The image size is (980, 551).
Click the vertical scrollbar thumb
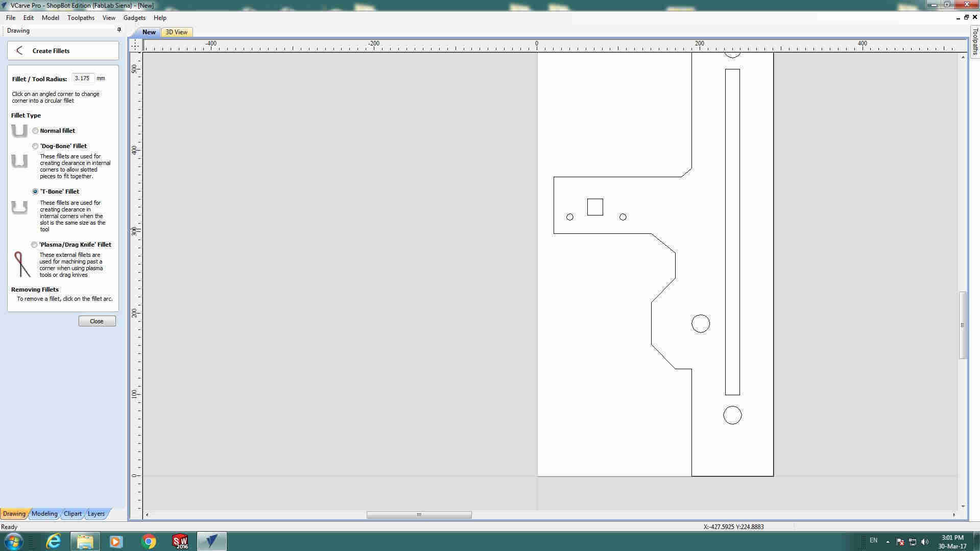963,325
